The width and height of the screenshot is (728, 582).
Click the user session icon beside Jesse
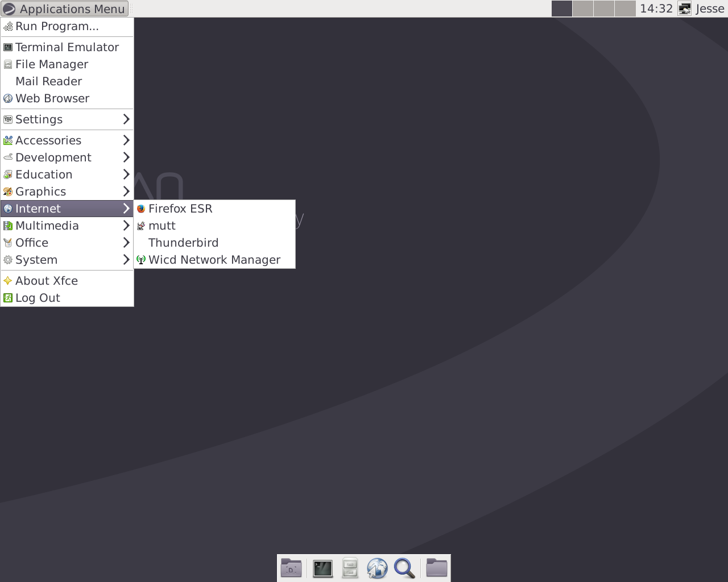tap(685, 9)
